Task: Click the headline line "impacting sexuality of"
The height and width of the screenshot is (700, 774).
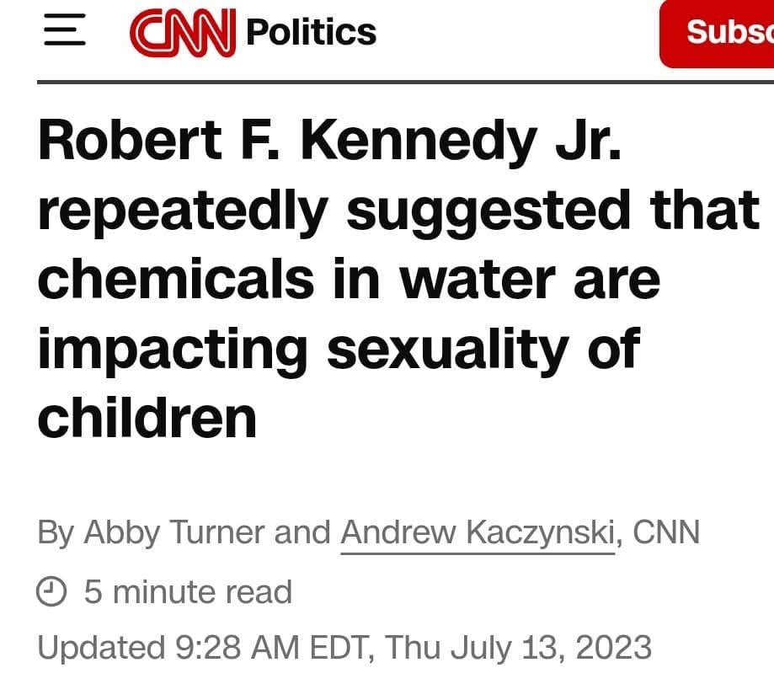Action: (x=339, y=350)
